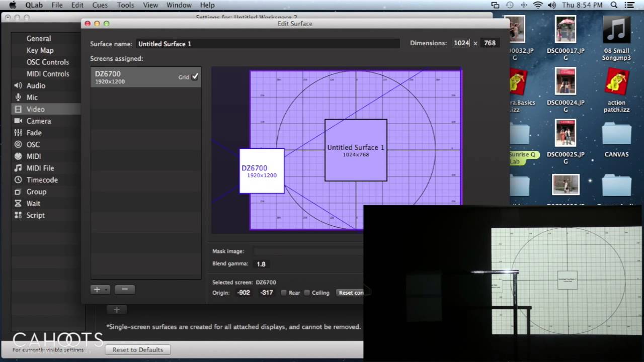Viewport: 644px width, 362px height.
Task: Open the MIDI File music note icon
Action: (x=18, y=168)
